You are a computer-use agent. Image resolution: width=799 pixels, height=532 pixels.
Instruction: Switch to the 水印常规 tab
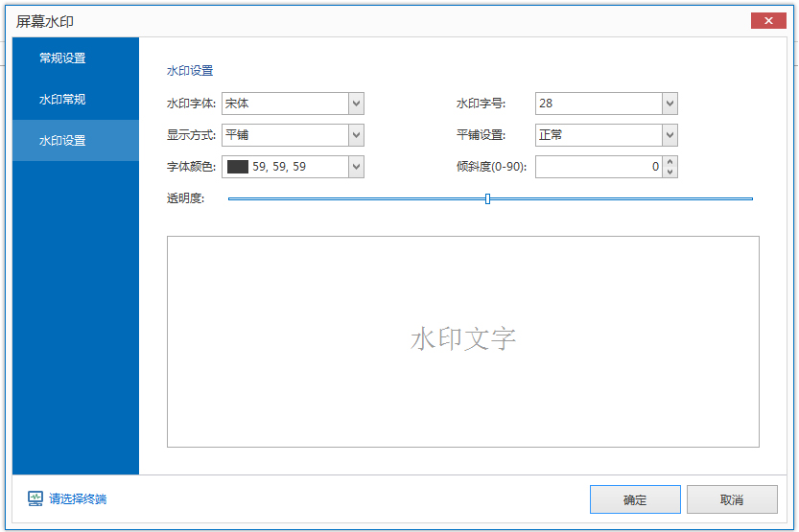click(62, 100)
